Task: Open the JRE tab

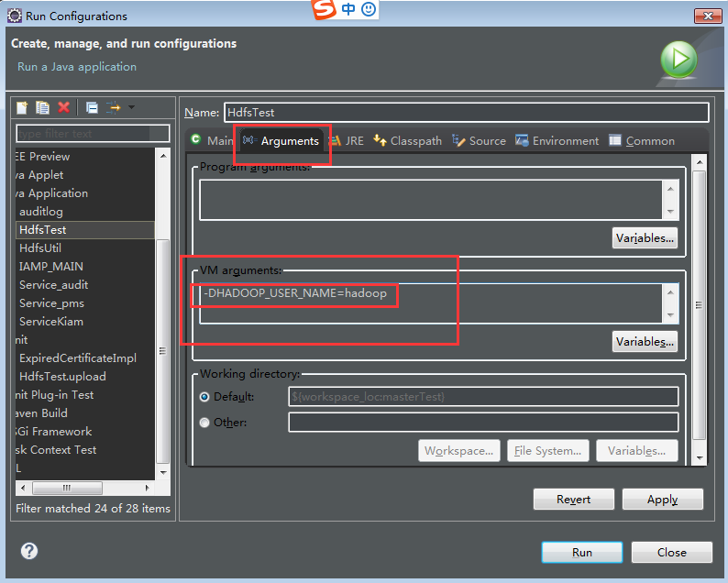Action: tap(347, 140)
